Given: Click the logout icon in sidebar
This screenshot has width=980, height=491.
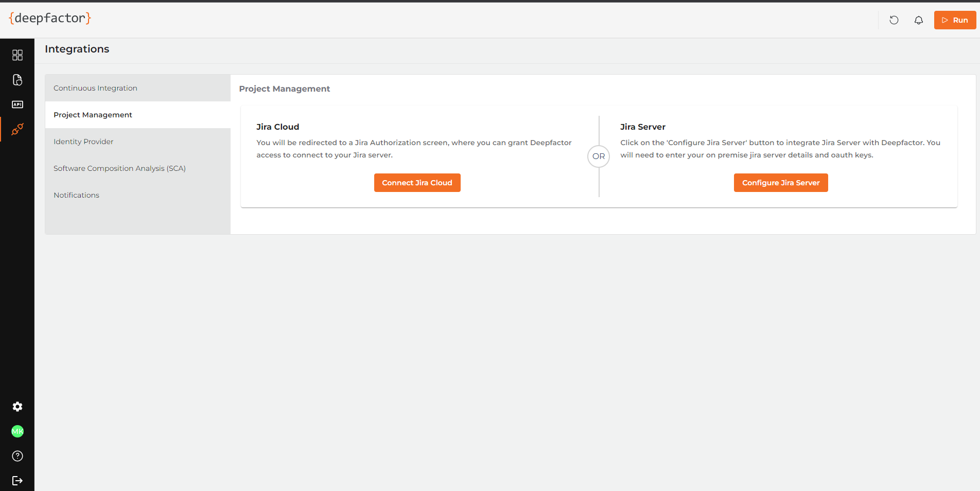Looking at the screenshot, I should pos(17,481).
